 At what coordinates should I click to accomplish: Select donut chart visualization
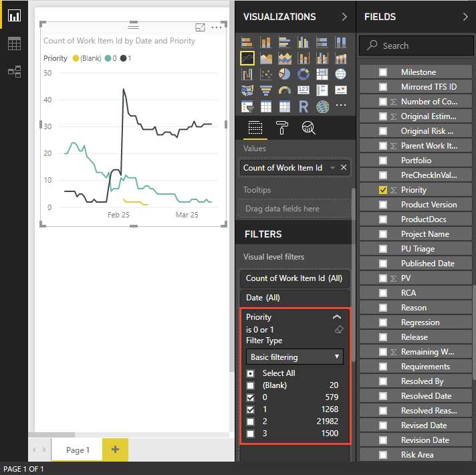pyautogui.click(x=304, y=74)
